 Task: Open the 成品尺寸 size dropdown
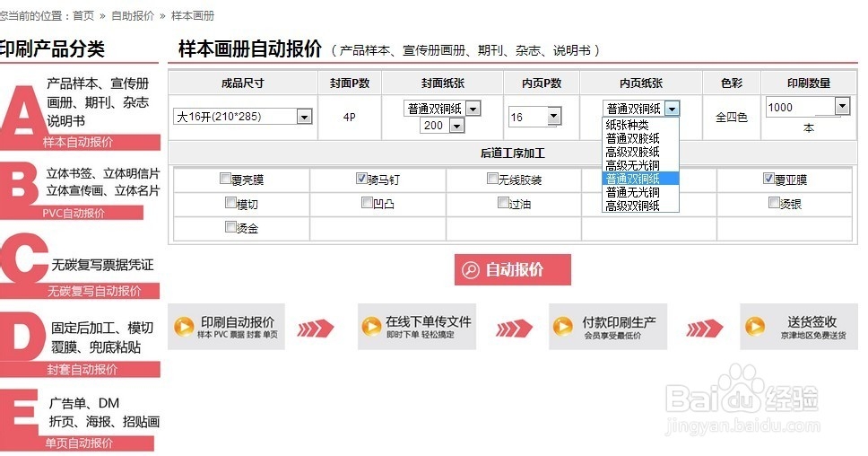(x=242, y=117)
